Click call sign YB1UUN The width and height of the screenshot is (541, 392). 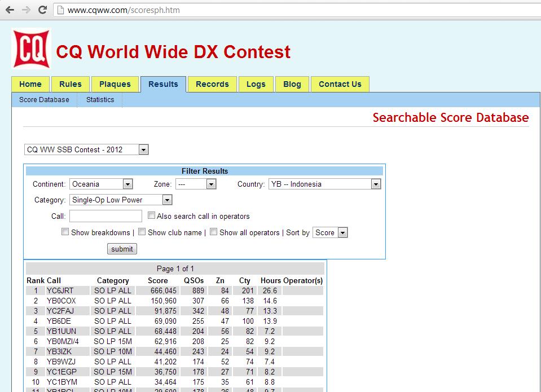coord(61,331)
